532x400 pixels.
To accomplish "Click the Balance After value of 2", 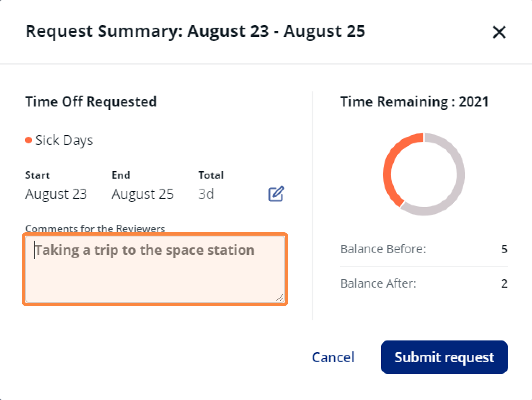I will [505, 283].
